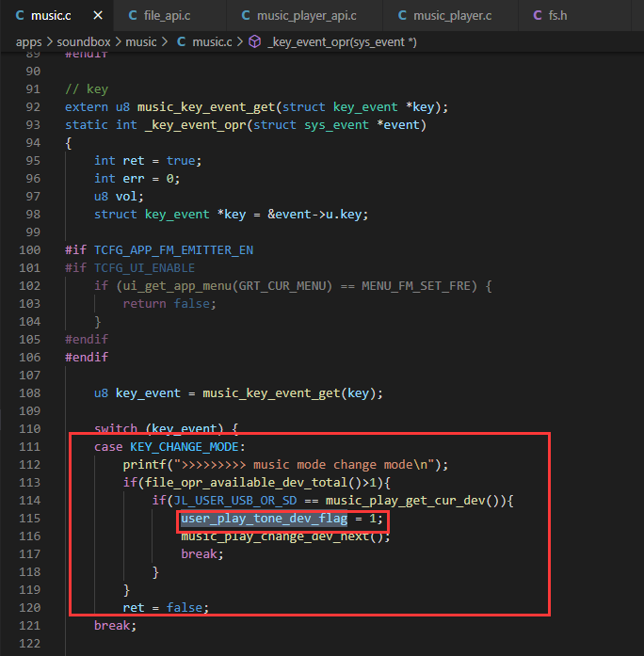644x656 pixels.
Task: Click TCFG_APP_FM_EMITTER_EN macro
Action: (x=173, y=250)
